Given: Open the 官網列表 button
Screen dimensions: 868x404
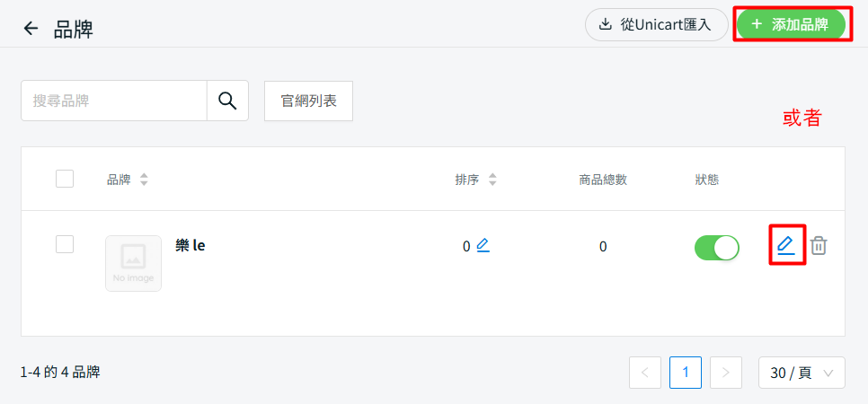Looking at the screenshot, I should coord(308,101).
